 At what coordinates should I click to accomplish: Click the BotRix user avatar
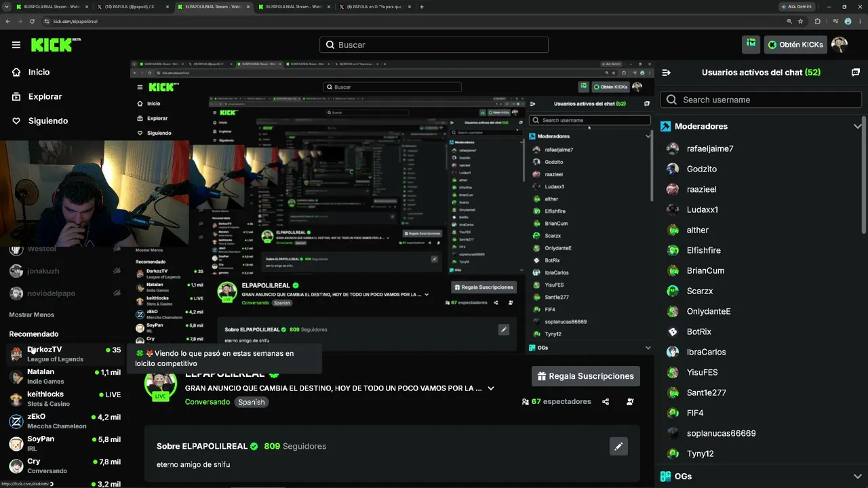coord(673,331)
